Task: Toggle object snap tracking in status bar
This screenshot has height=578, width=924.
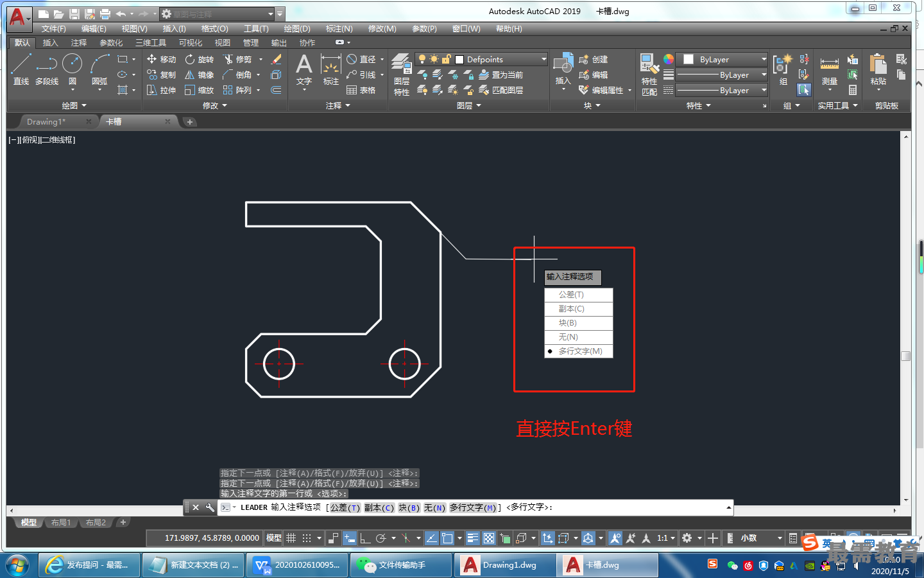Action: 431,538
